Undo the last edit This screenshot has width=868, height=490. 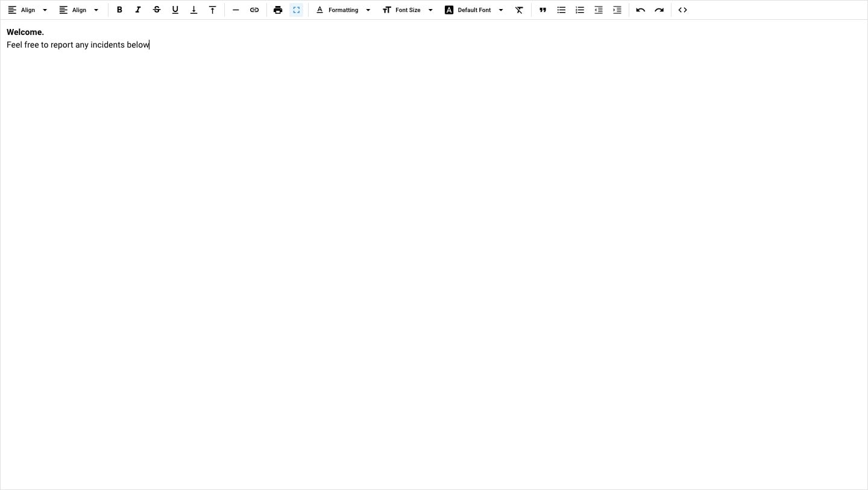[641, 10]
